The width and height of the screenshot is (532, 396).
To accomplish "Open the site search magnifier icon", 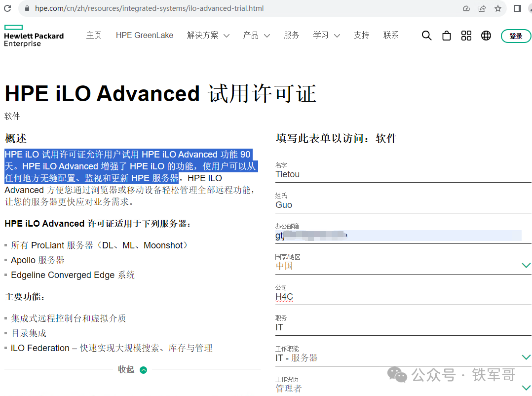I will point(426,35).
